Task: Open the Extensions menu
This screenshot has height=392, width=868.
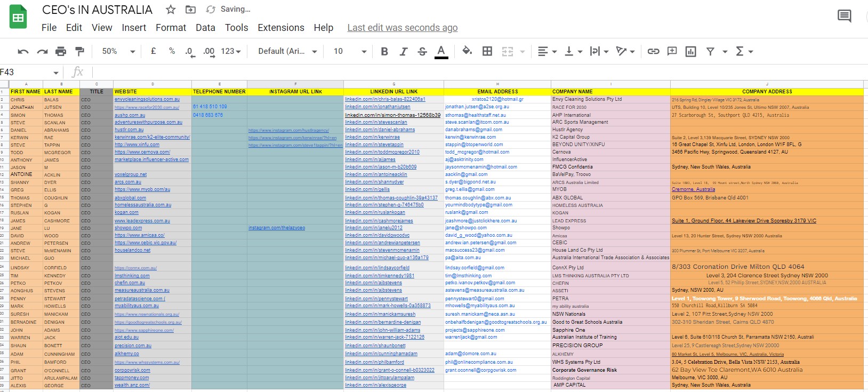Action: pyautogui.click(x=281, y=28)
